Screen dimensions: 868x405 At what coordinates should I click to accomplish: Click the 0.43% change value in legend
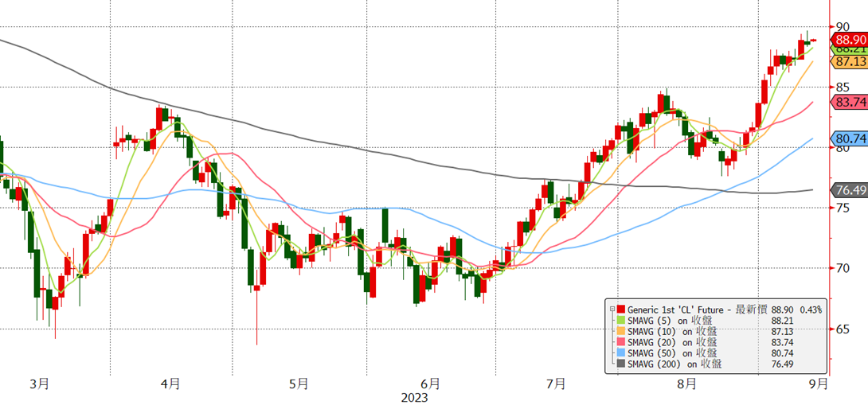(x=811, y=309)
